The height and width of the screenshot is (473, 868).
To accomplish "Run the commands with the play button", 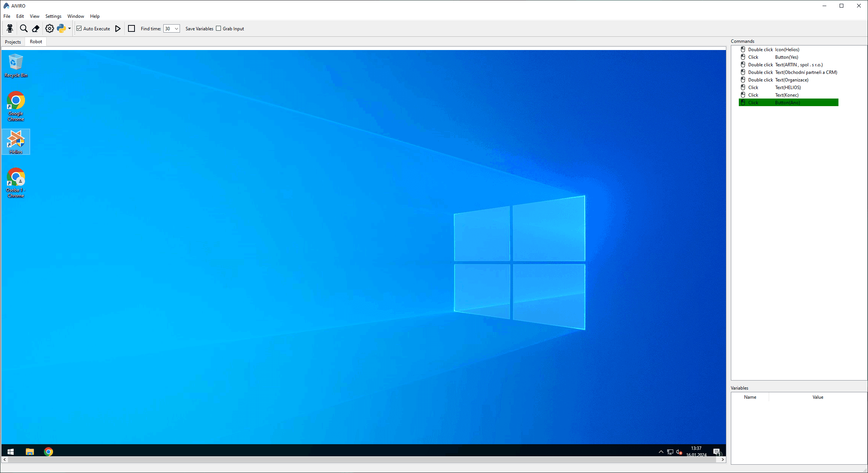I will (x=118, y=28).
